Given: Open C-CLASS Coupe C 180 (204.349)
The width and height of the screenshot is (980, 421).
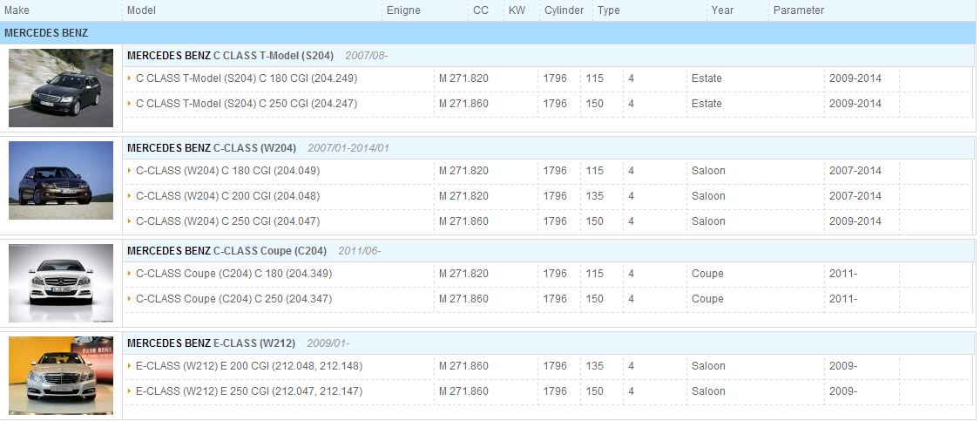Looking at the screenshot, I should click(x=233, y=274).
